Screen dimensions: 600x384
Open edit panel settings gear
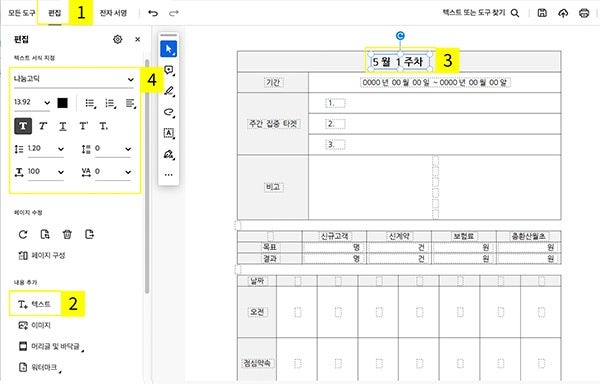tap(117, 39)
